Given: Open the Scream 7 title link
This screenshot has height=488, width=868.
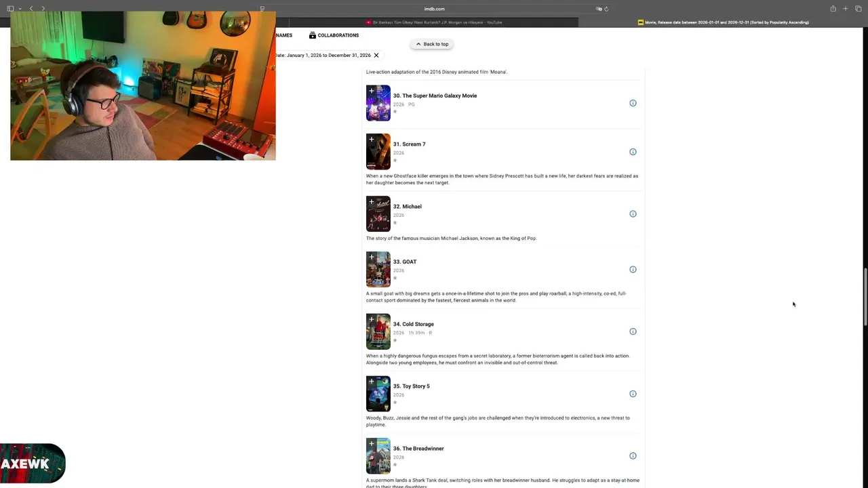Looking at the screenshot, I should tap(410, 144).
